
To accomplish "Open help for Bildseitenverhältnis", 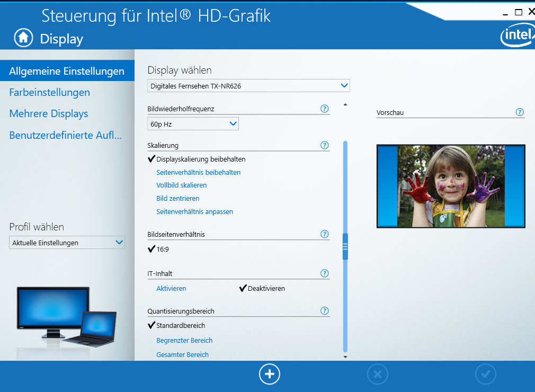I will point(325,234).
